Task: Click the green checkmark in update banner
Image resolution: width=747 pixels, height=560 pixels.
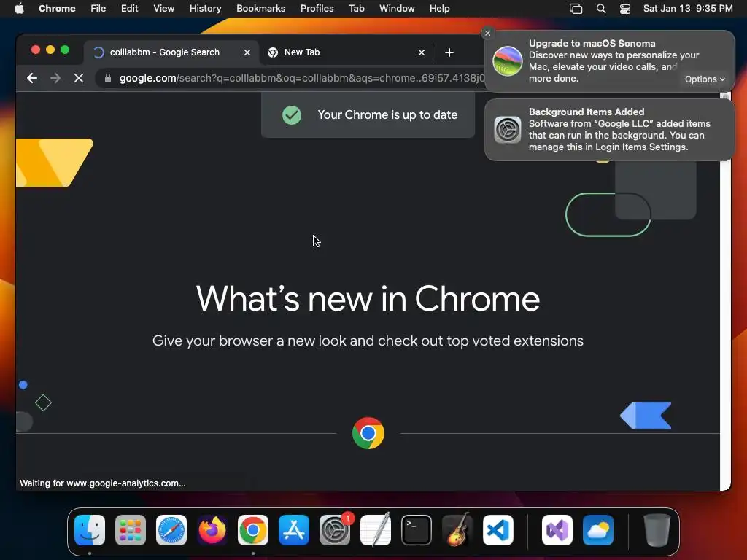Action: [x=292, y=114]
